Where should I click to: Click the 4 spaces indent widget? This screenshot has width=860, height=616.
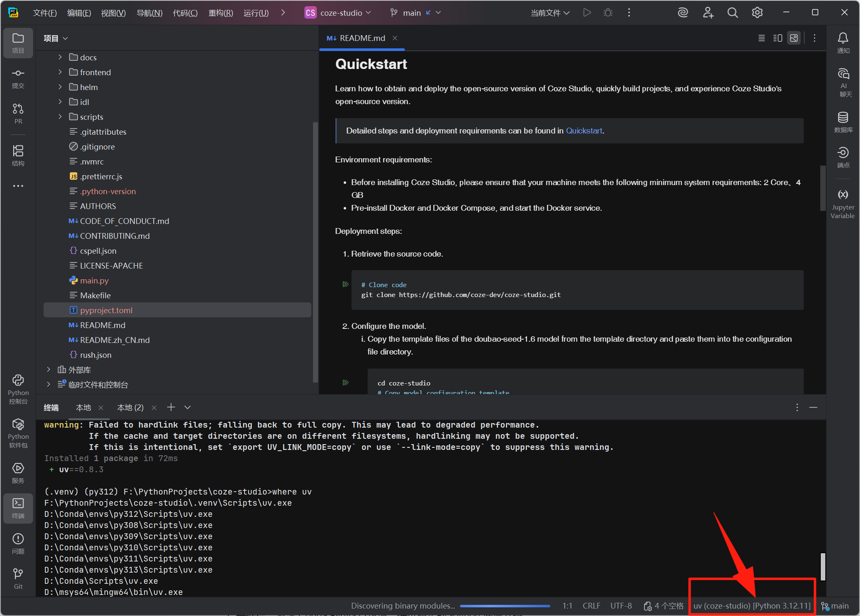pos(664,605)
